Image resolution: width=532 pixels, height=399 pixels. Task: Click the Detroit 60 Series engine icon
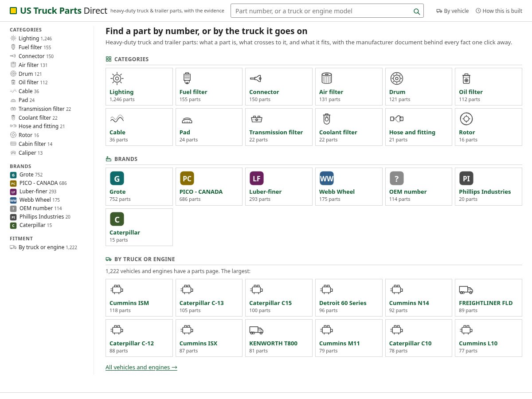tap(326, 289)
